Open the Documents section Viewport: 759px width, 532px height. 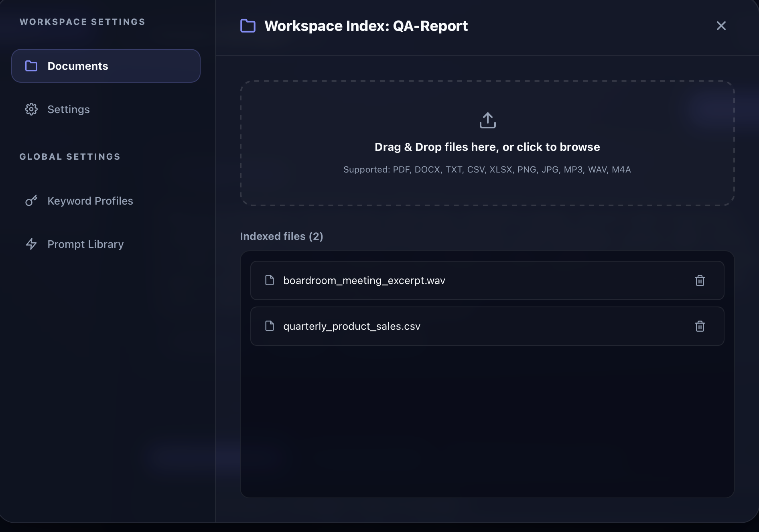pyautogui.click(x=106, y=66)
